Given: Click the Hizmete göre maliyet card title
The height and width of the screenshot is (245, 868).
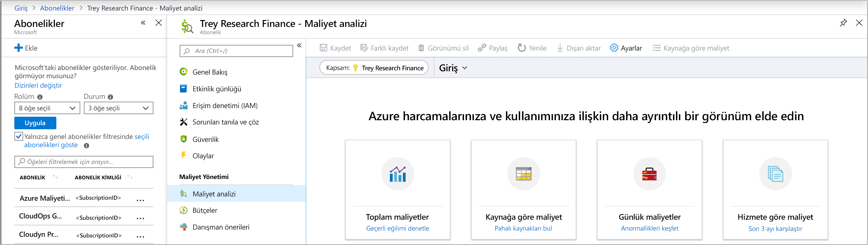Looking at the screenshot, I should click(x=775, y=217).
